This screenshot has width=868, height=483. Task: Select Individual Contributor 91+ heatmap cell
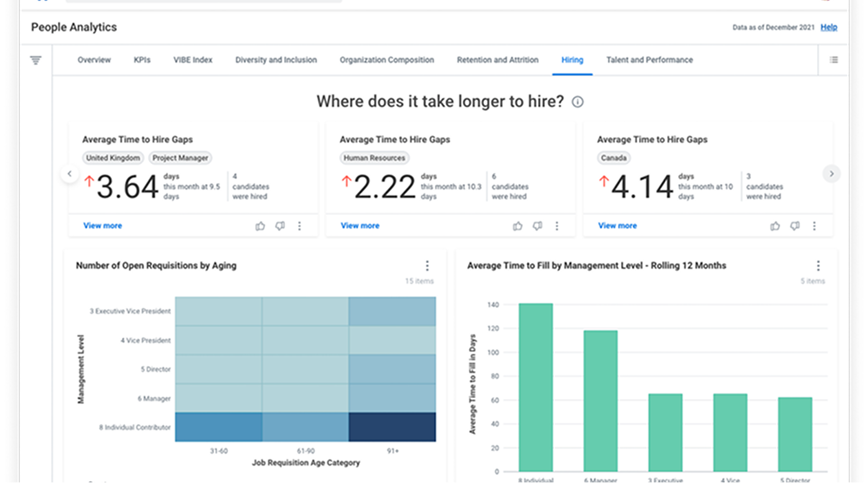click(392, 427)
